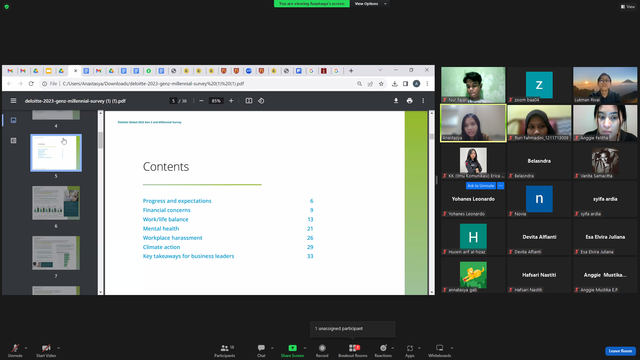
Task: Click the Fit to page icon
Action: (x=249, y=101)
